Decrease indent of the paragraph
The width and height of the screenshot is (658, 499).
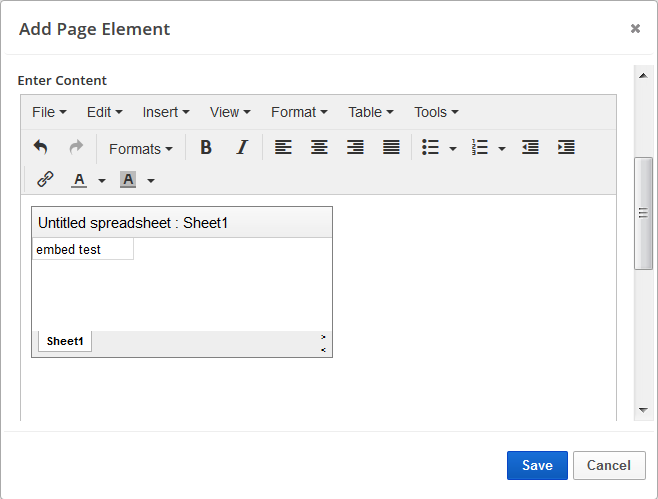pyautogui.click(x=530, y=148)
